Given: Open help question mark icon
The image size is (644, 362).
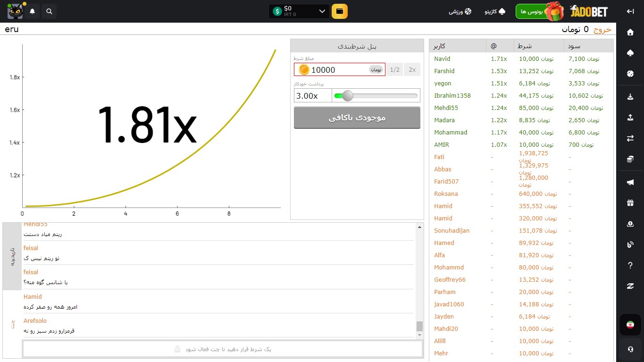Looking at the screenshot, I should click(x=630, y=265).
